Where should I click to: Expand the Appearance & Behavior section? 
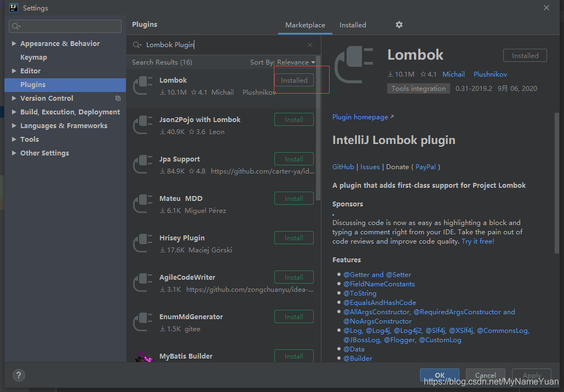[14, 43]
